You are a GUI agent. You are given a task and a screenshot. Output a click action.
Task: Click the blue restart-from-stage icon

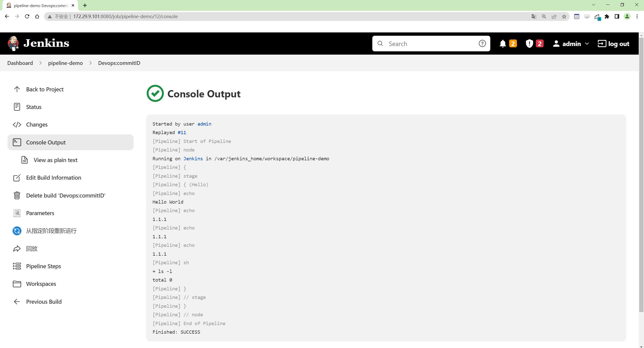coord(17,231)
